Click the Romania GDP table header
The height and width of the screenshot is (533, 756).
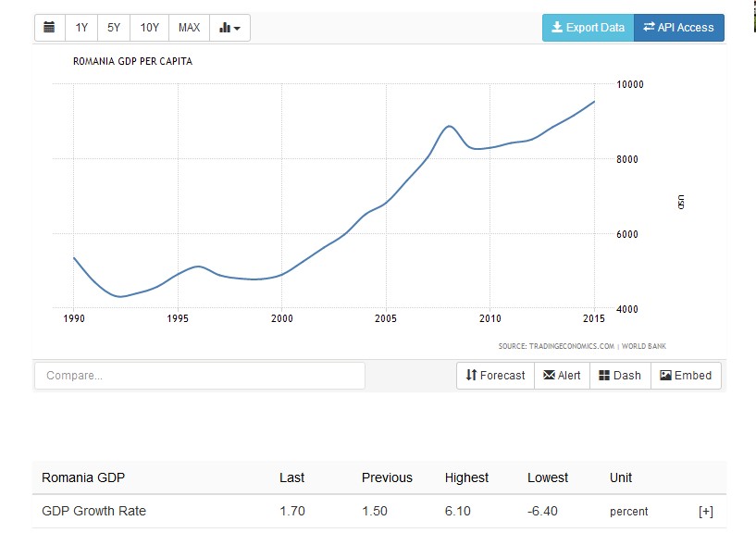click(x=83, y=477)
